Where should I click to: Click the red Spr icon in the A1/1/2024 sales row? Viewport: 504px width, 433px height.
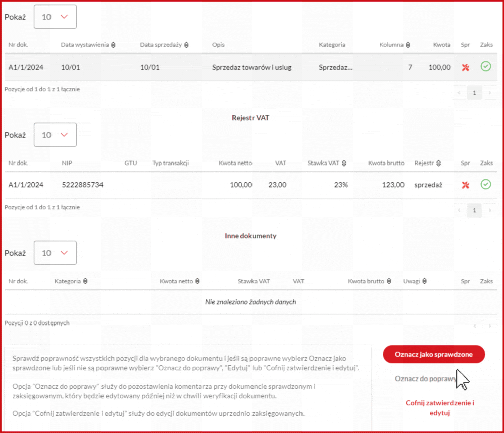click(x=465, y=67)
